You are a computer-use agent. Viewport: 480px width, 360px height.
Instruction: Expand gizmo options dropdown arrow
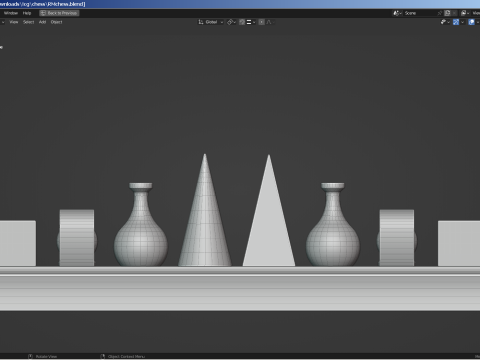tap(462, 22)
